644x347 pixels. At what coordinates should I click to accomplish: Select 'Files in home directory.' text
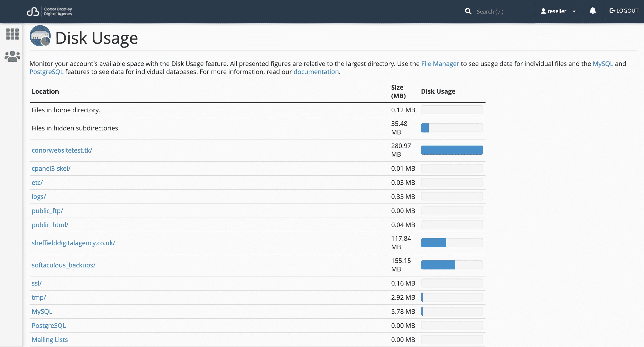(x=66, y=110)
